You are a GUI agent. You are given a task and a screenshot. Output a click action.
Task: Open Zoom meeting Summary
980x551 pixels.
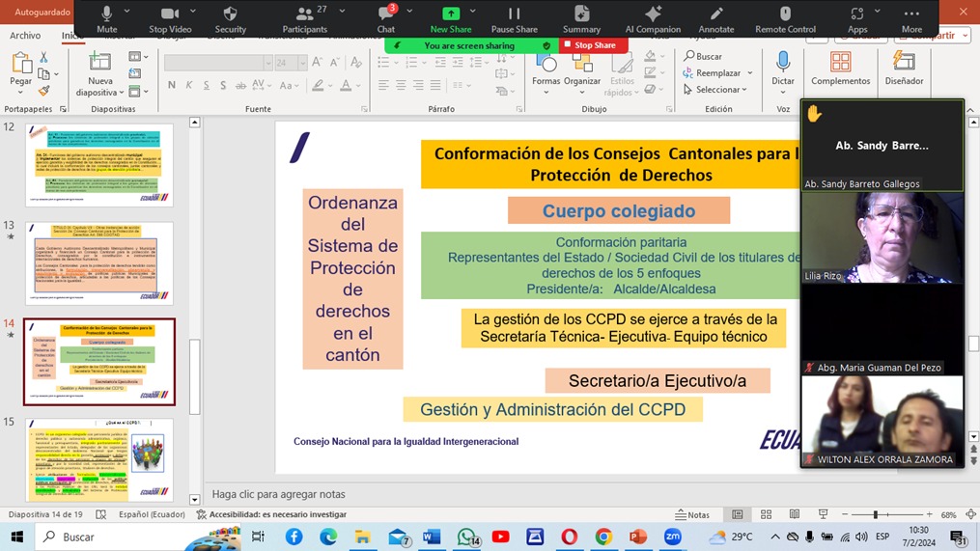(x=581, y=19)
